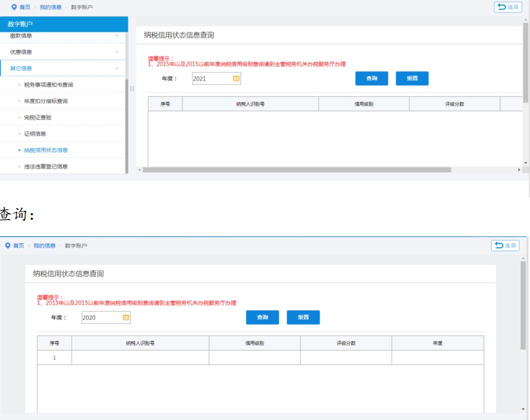Viewport: 530px width, 420px height.
Task: Click the 查询 button for year 2021
Action: 372,79
